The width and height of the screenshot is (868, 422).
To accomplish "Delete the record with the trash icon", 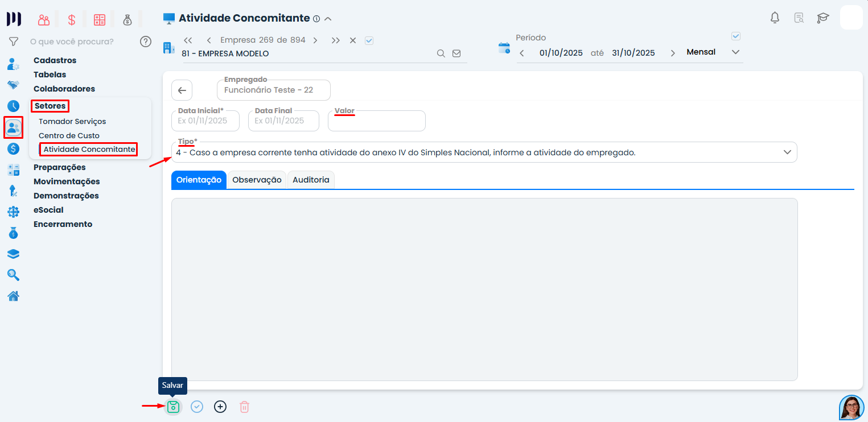I will point(244,407).
